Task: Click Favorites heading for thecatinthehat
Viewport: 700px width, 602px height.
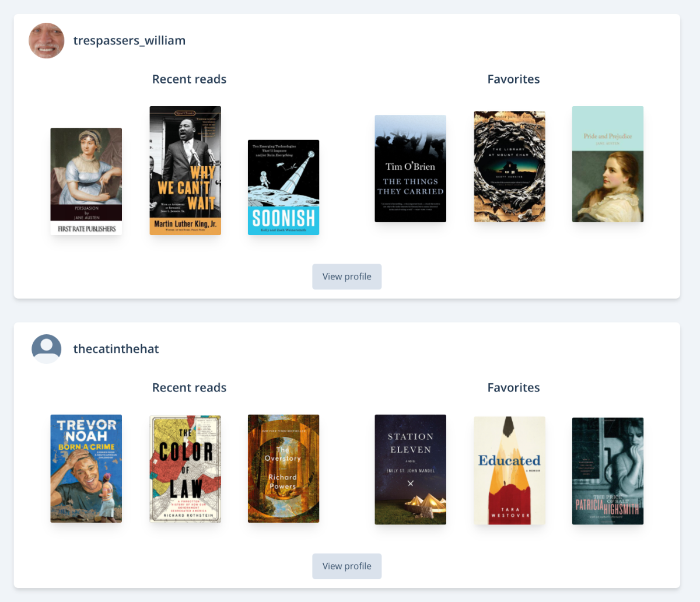Action: [514, 388]
